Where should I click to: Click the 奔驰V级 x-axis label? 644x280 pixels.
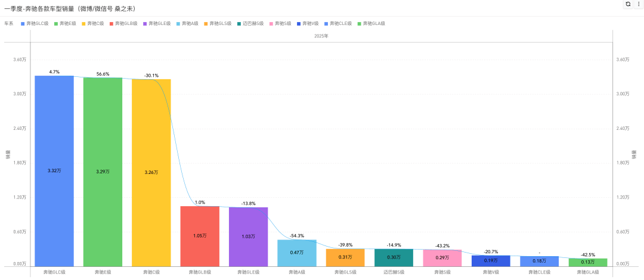pyautogui.click(x=491, y=272)
